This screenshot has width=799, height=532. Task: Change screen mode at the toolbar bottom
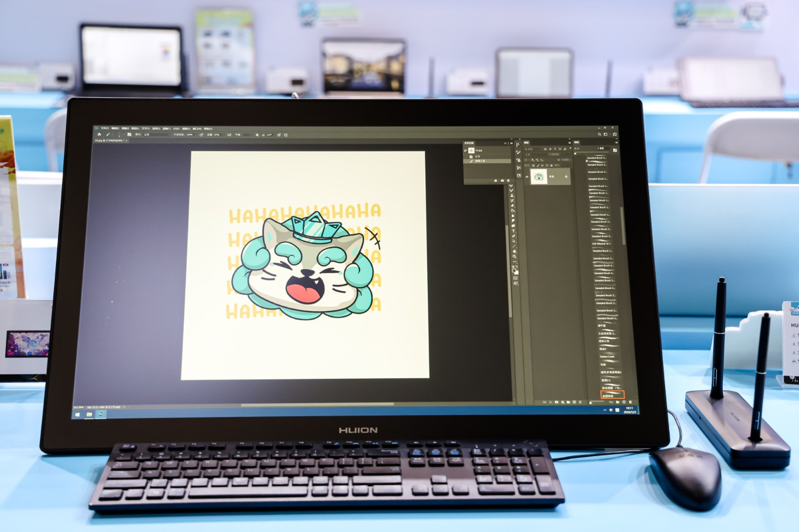[516, 283]
